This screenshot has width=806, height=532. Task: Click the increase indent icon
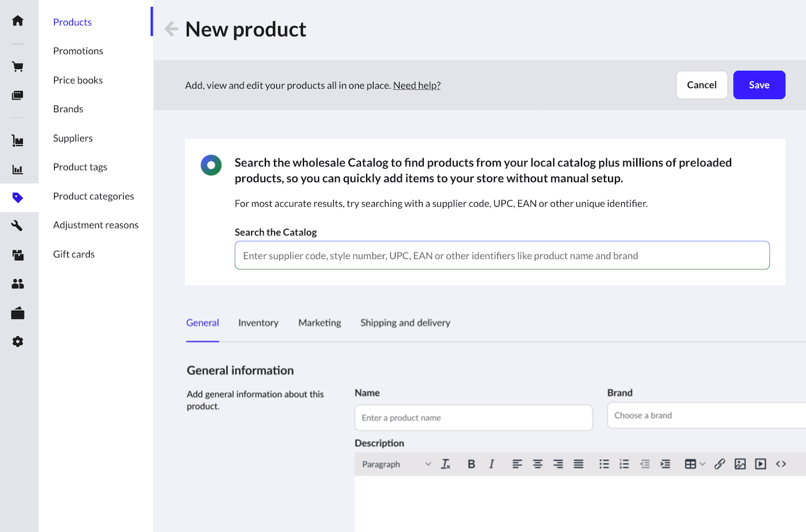click(665, 464)
